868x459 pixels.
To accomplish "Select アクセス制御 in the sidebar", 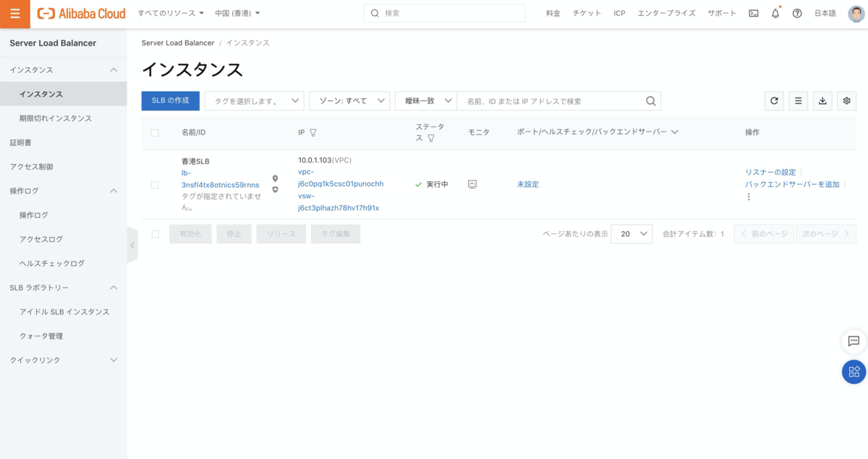I will point(31,167).
